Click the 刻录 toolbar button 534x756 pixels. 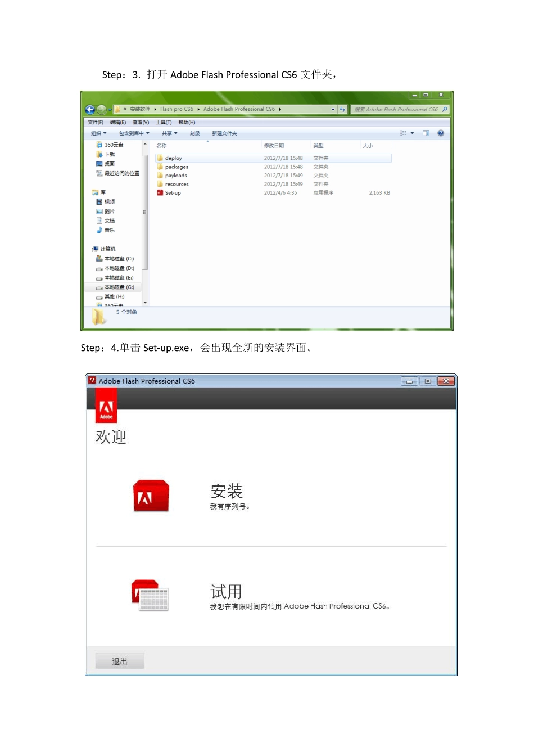tap(195, 133)
